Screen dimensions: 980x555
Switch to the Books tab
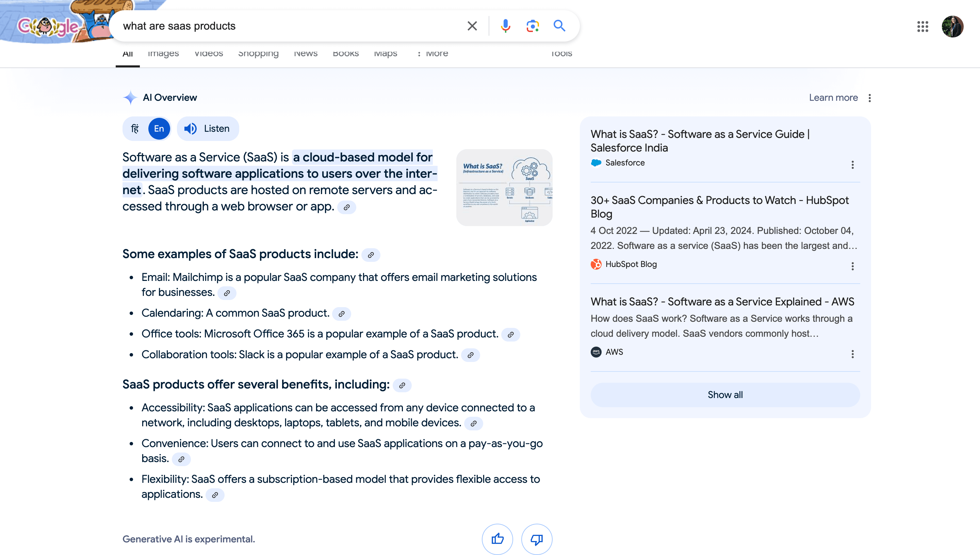click(x=345, y=54)
